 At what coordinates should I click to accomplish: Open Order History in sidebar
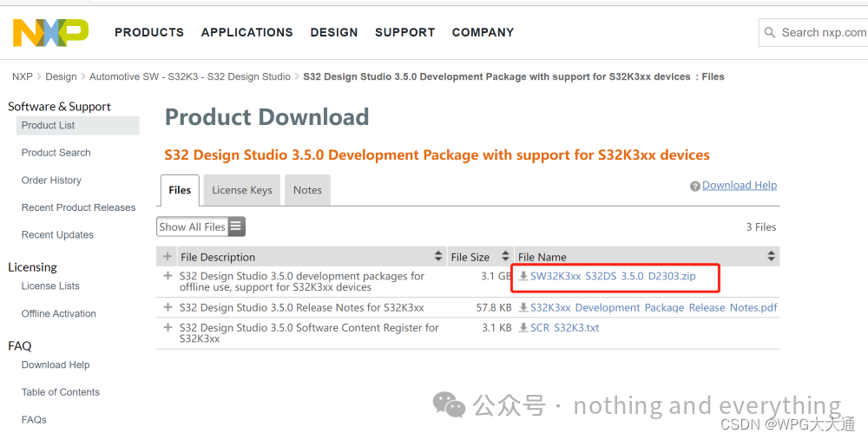pyautogui.click(x=51, y=181)
